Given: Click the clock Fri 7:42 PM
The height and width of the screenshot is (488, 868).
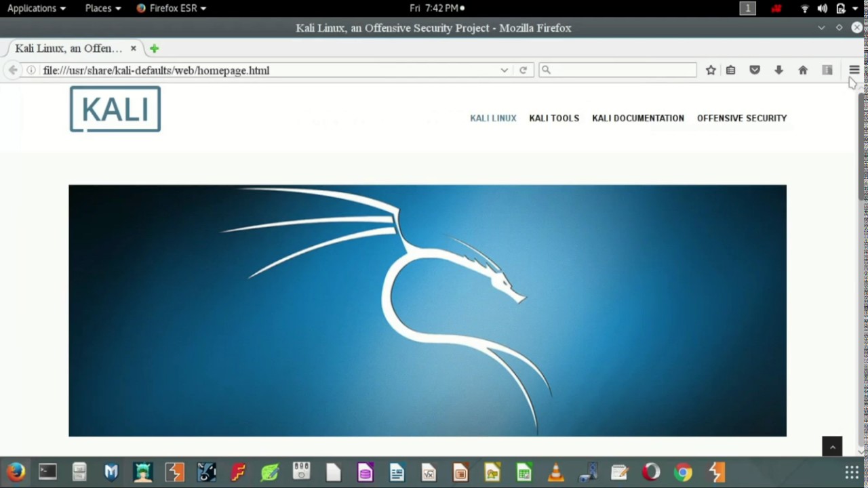Looking at the screenshot, I should tap(437, 8).
